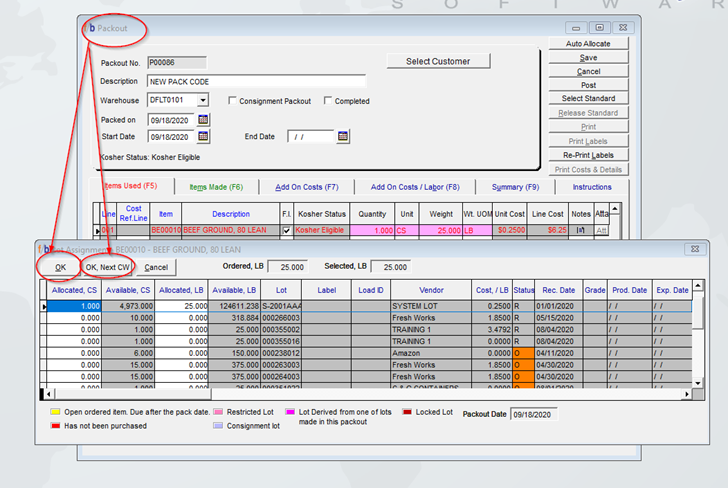Open the Notes icon on the beef line
This screenshot has width=728, height=488.
pyautogui.click(x=582, y=230)
